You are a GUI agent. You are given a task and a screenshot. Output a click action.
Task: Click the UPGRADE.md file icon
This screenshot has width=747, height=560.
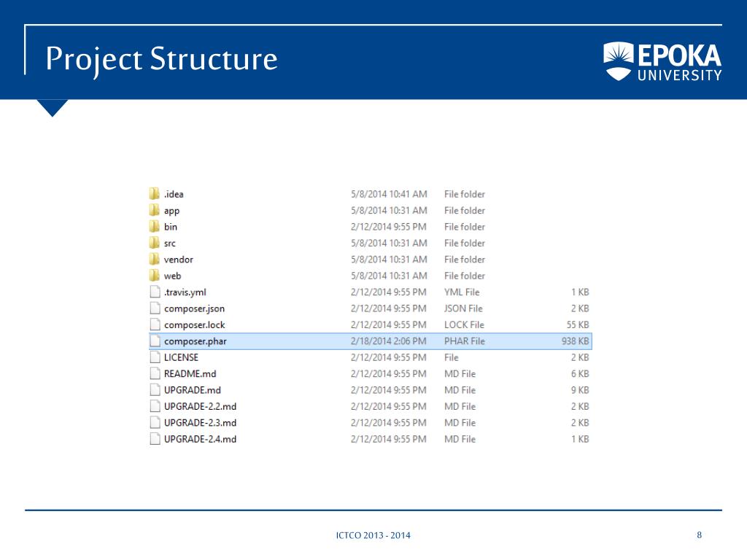coord(155,389)
